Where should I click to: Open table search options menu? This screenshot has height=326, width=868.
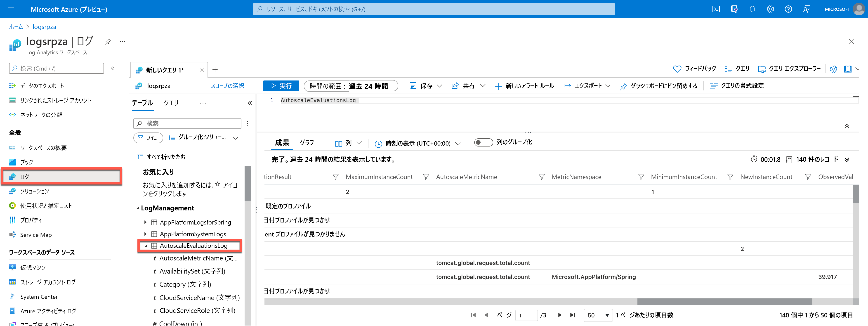tap(248, 123)
